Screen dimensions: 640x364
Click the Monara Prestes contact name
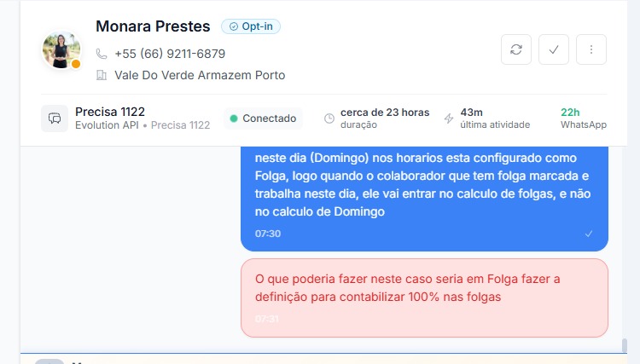point(154,26)
